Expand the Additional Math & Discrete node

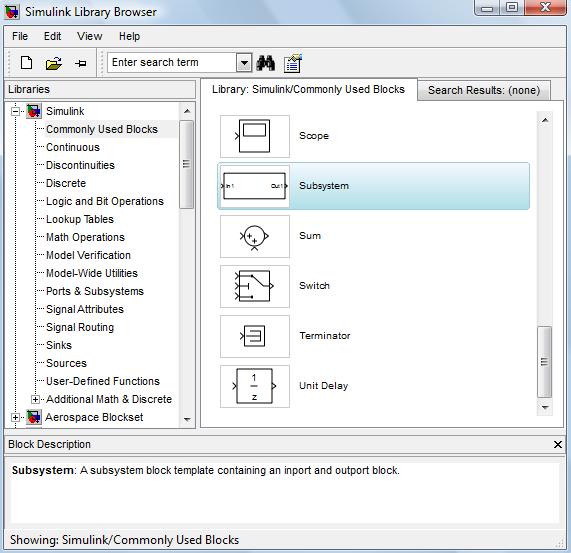click(35, 399)
